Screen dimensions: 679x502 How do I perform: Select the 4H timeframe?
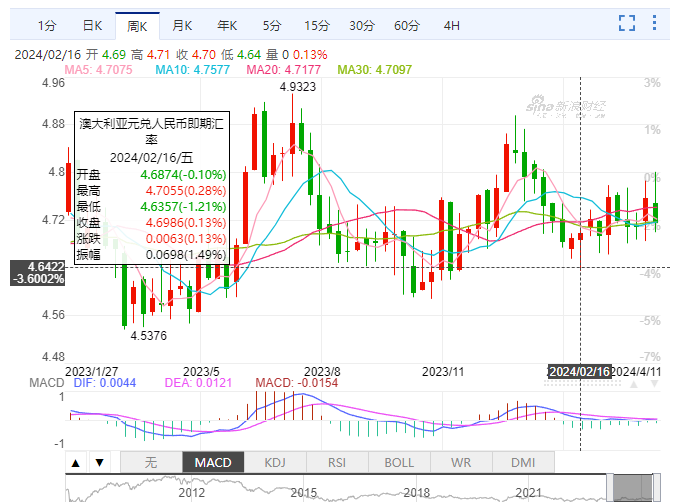pyautogui.click(x=452, y=25)
